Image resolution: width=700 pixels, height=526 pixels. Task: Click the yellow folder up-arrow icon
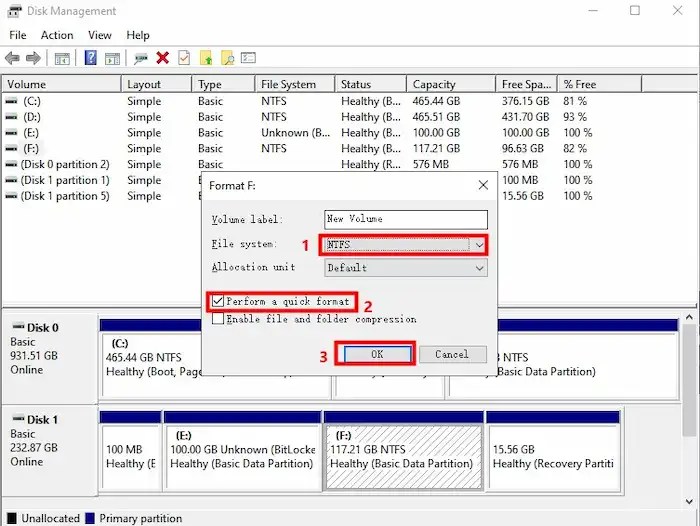(x=206, y=58)
